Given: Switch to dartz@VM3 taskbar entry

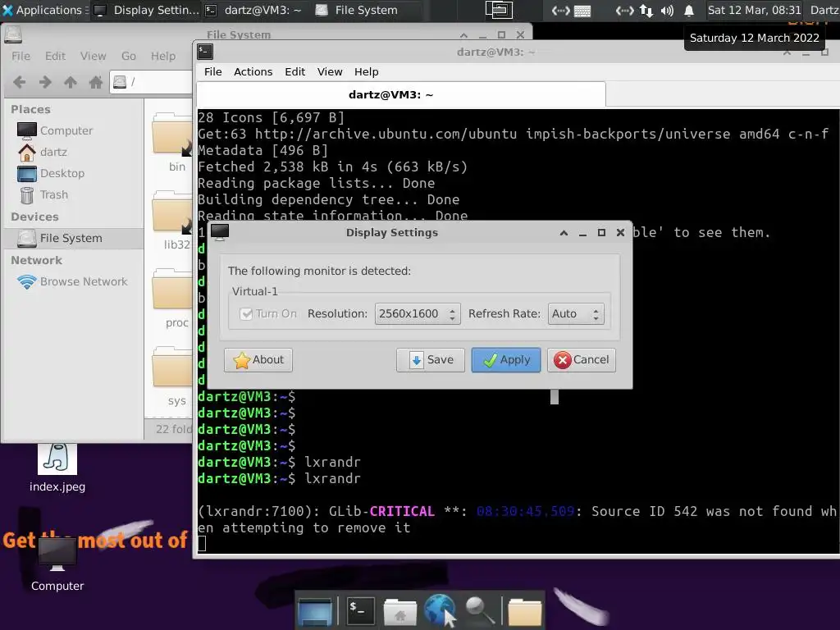Looking at the screenshot, I should click(254, 10).
